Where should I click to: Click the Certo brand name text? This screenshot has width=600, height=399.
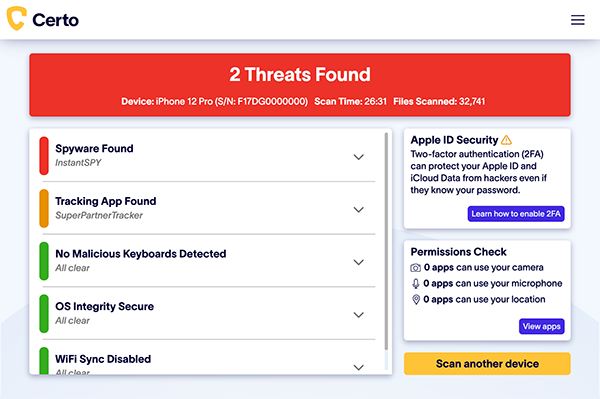coord(55,20)
